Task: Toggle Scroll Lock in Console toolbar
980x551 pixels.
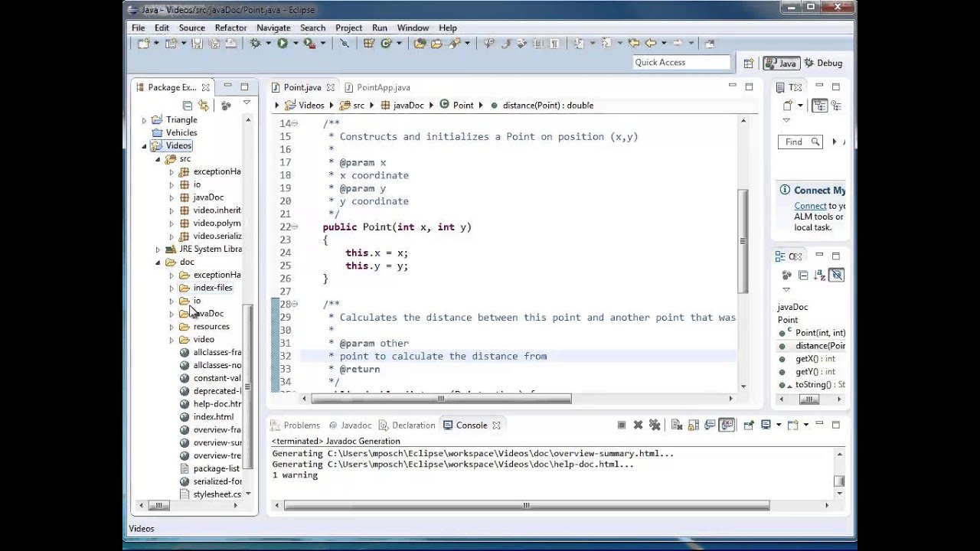Action: pyautogui.click(x=694, y=425)
